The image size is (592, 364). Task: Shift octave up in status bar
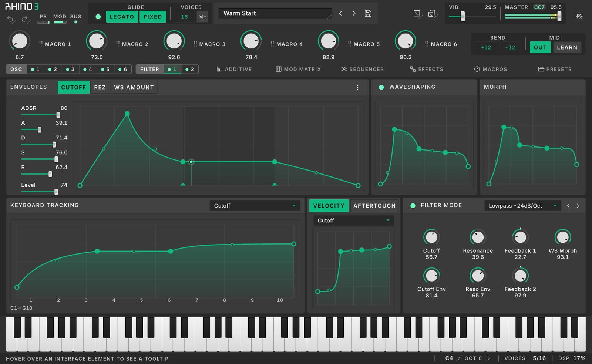tap(488, 358)
